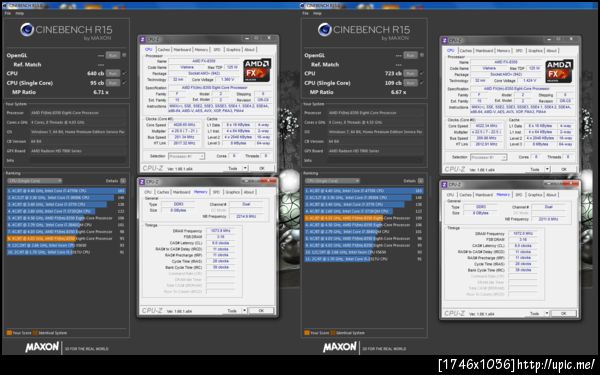Click the Run button next to 640 cb
The height and width of the screenshot is (375, 600).
(x=113, y=73)
